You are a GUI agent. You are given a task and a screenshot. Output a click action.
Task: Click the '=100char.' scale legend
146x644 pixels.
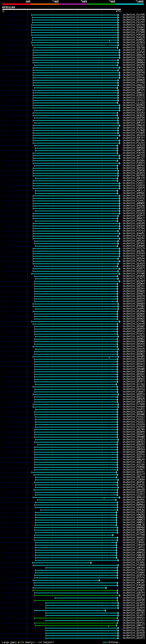pos(111,642)
